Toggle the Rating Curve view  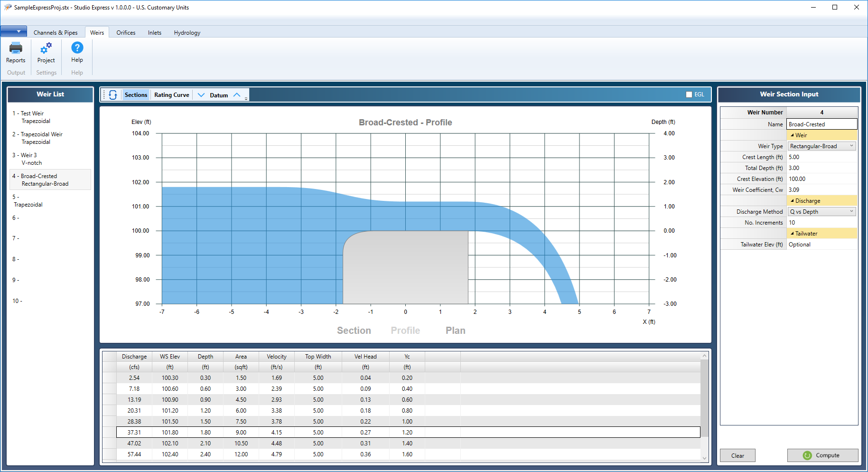pyautogui.click(x=171, y=94)
